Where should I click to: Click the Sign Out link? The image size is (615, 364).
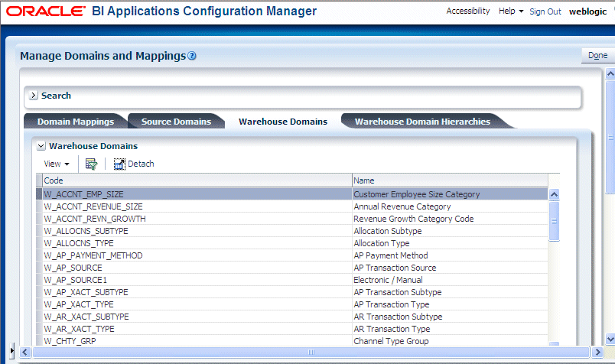pyautogui.click(x=545, y=11)
